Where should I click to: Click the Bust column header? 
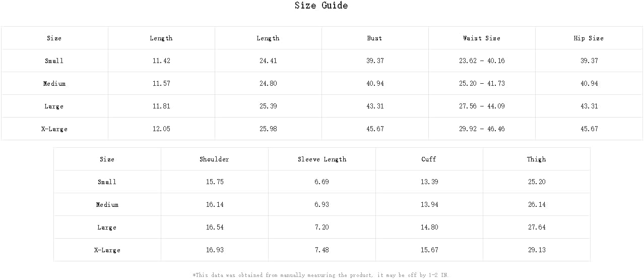click(x=374, y=38)
